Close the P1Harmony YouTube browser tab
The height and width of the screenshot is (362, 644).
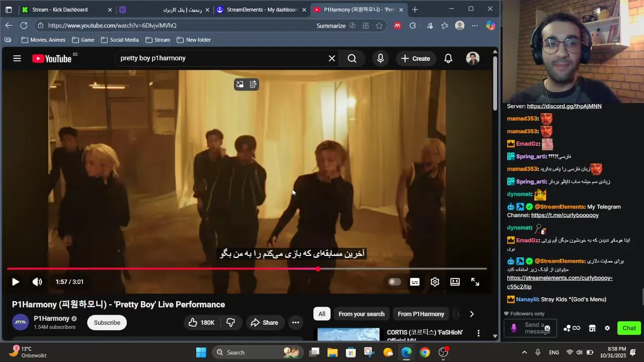[x=401, y=10]
